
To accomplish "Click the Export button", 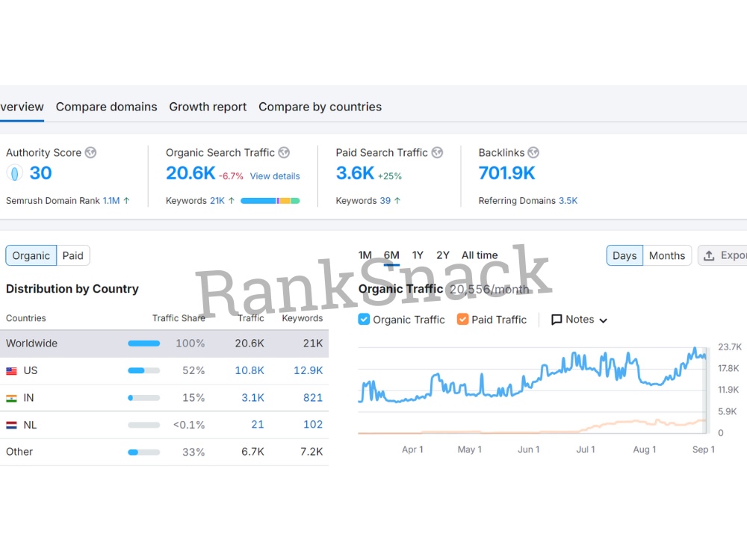I will (722, 255).
